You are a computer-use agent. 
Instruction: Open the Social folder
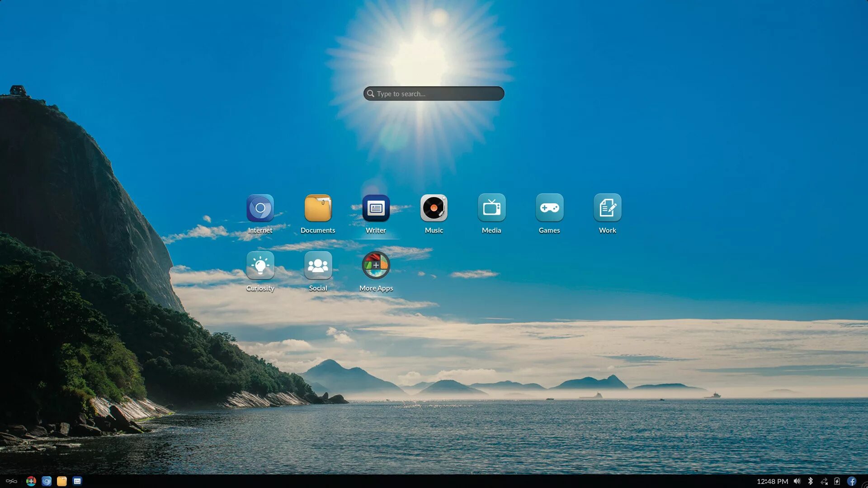(x=318, y=266)
